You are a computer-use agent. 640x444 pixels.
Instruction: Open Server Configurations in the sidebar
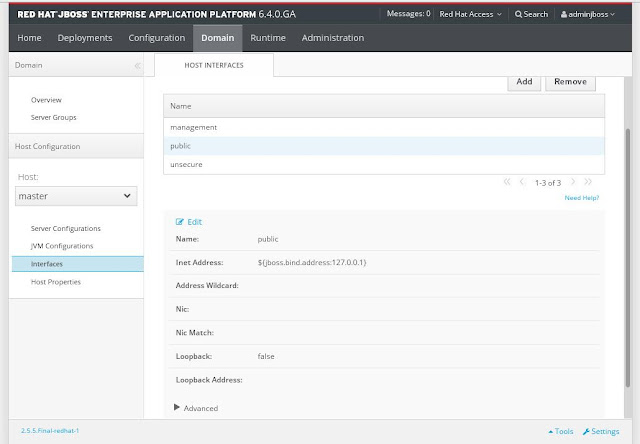pyautogui.click(x=65, y=229)
